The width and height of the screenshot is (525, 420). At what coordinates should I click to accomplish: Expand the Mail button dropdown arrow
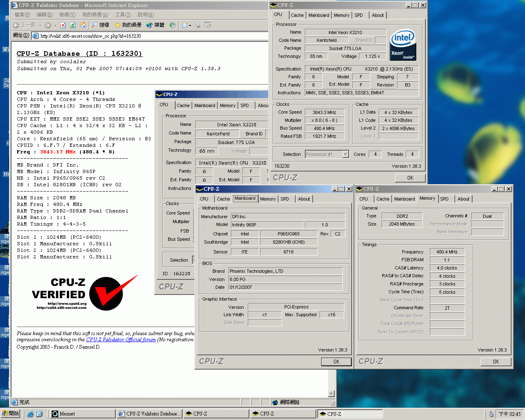(x=190, y=25)
